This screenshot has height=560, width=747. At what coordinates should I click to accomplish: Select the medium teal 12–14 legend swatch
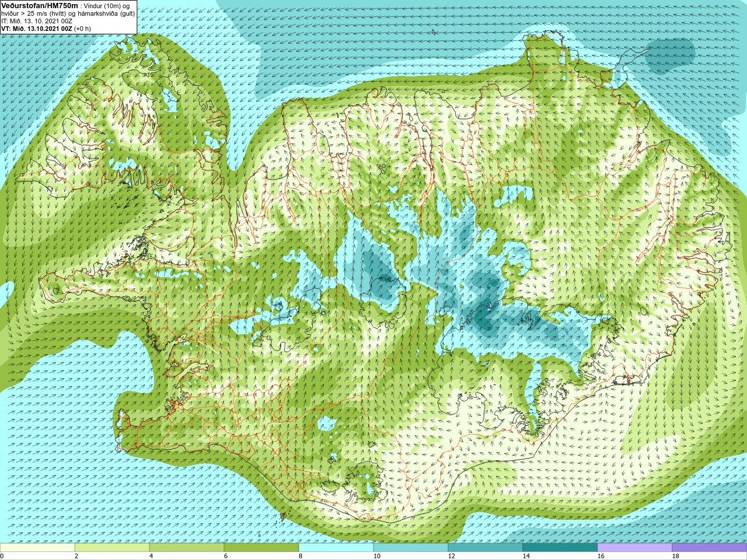point(486,548)
